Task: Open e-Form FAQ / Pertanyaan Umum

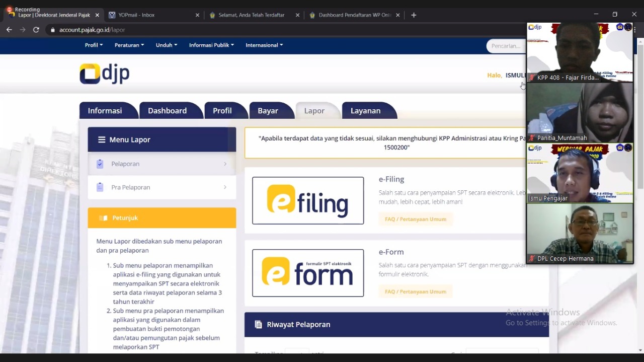Action: click(x=415, y=292)
